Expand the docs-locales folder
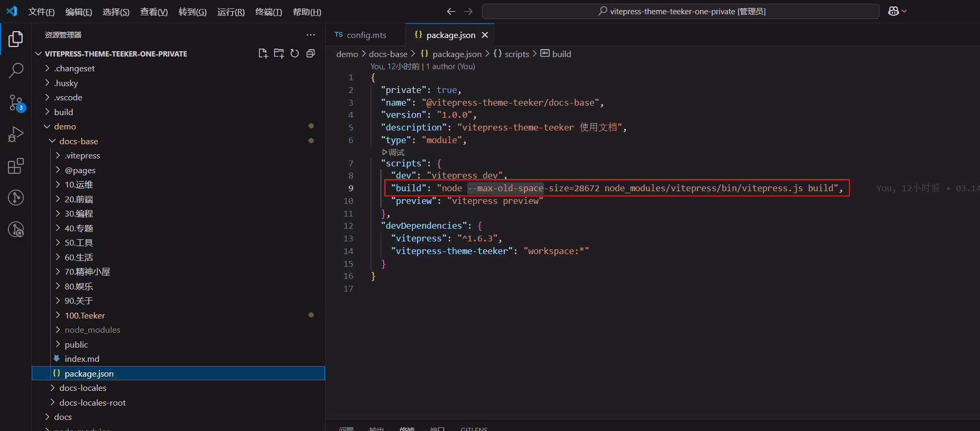 tap(82, 388)
